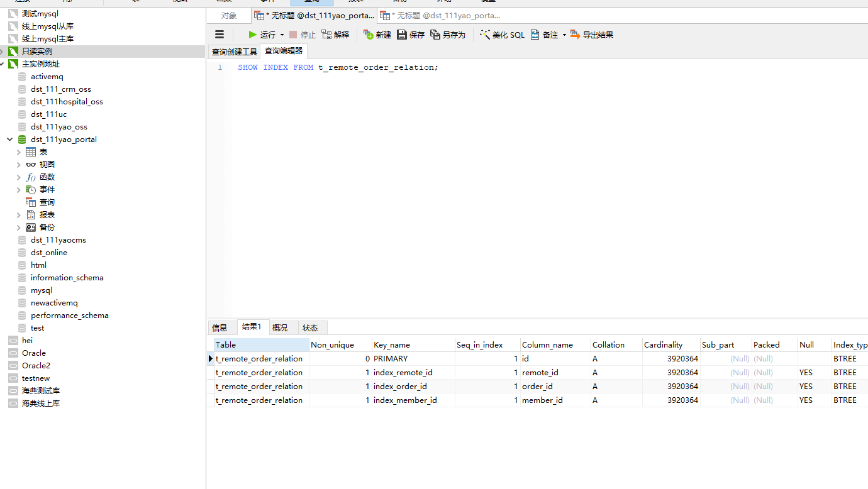Click the green database icon for dst_111yao_portal

[22, 140]
